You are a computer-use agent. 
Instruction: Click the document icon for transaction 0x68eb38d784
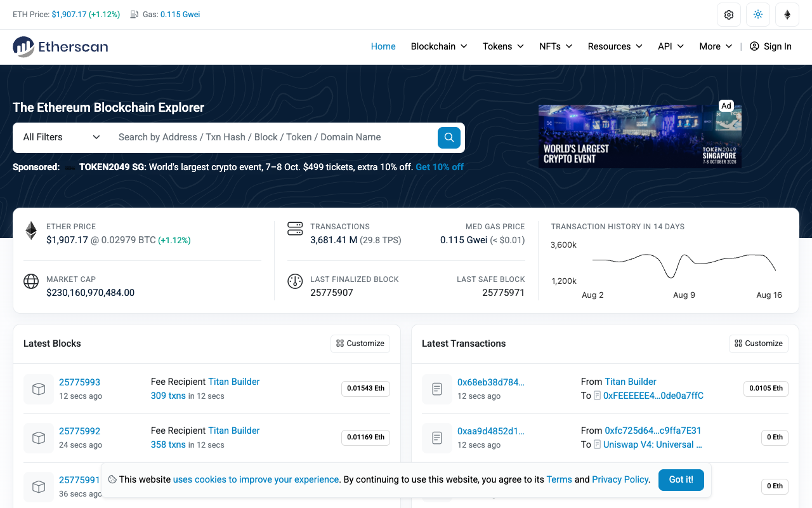[x=437, y=389]
